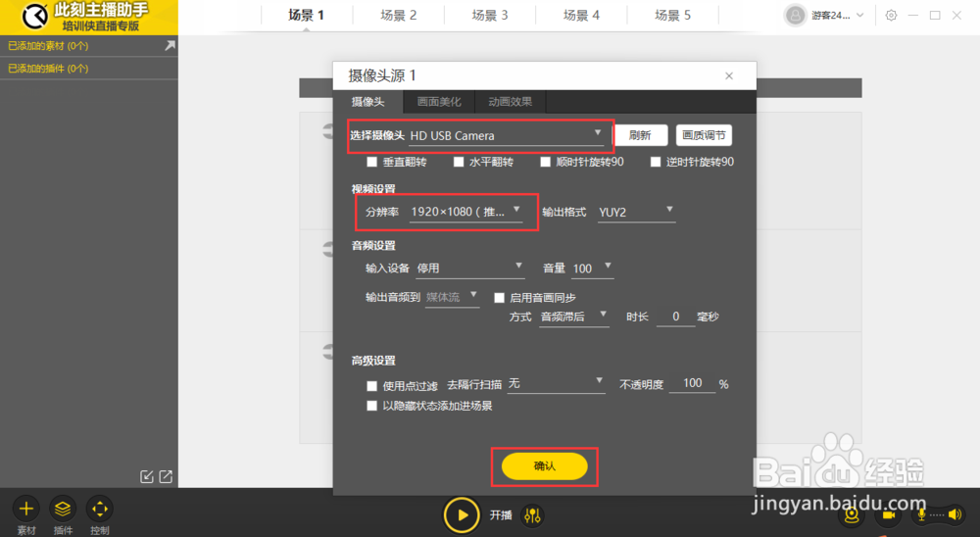Open 输入设备 停用 audio device dropdown
Screen dimensions: 980x537
click(470, 268)
